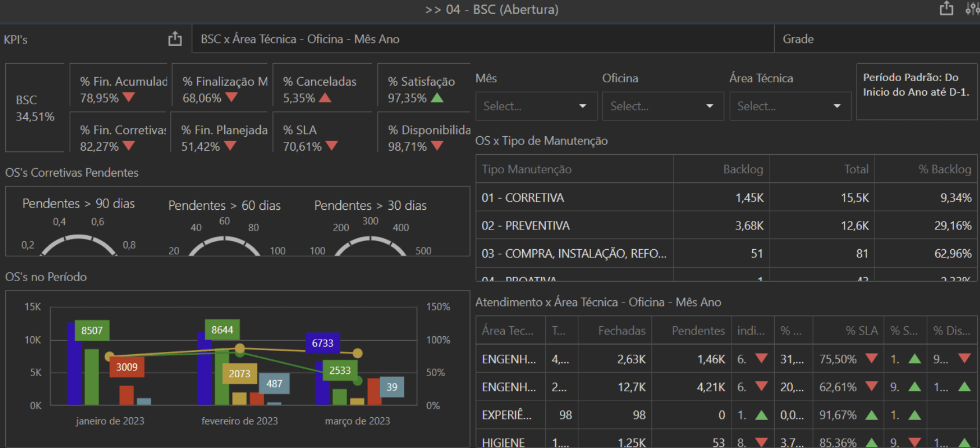
Task: Click the red down arrow on % SLA
Action: click(331, 145)
